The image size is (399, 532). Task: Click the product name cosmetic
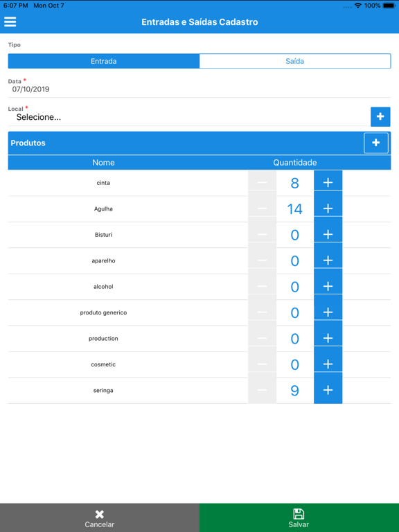click(x=103, y=364)
